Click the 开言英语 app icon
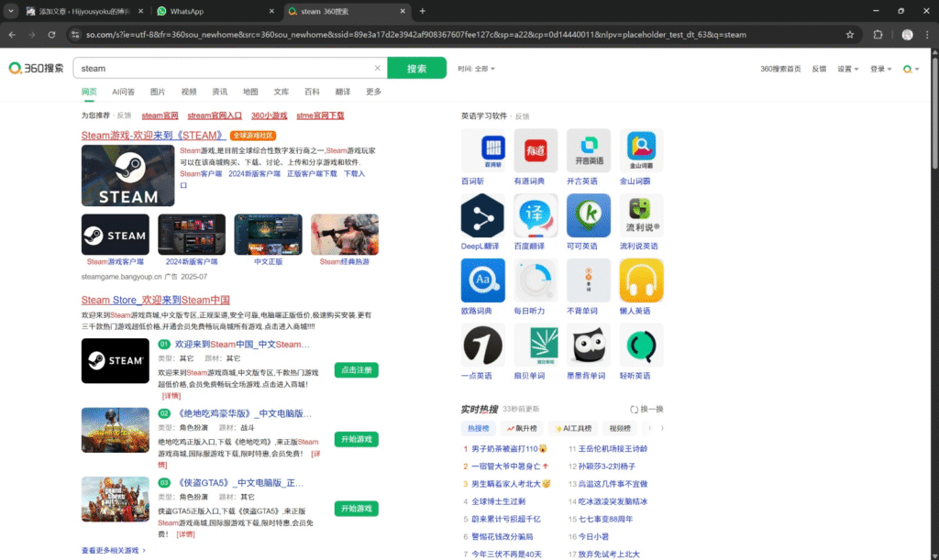This screenshot has width=939, height=560. click(589, 150)
